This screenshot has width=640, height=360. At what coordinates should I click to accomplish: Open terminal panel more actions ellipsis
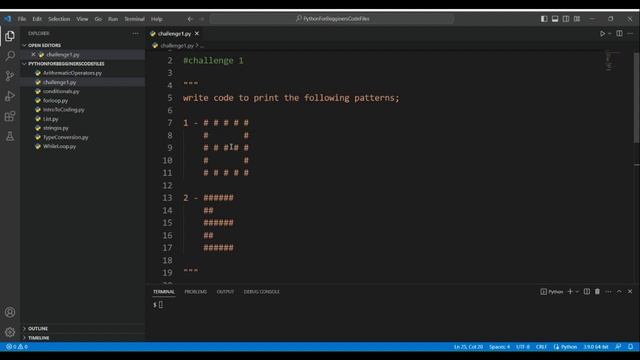click(608, 291)
